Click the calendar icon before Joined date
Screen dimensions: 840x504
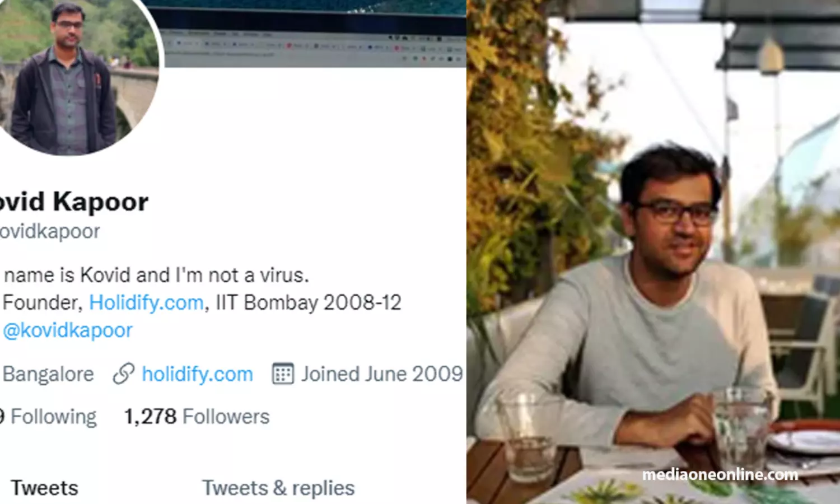point(283,374)
